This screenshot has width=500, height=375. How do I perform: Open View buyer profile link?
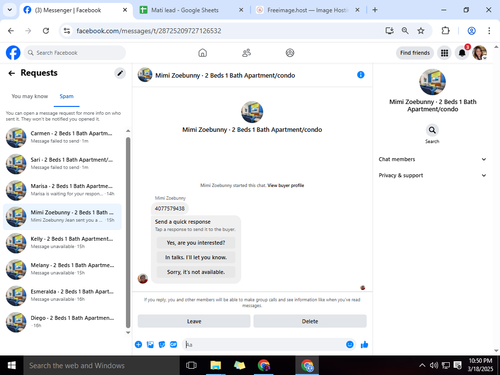pos(286,185)
